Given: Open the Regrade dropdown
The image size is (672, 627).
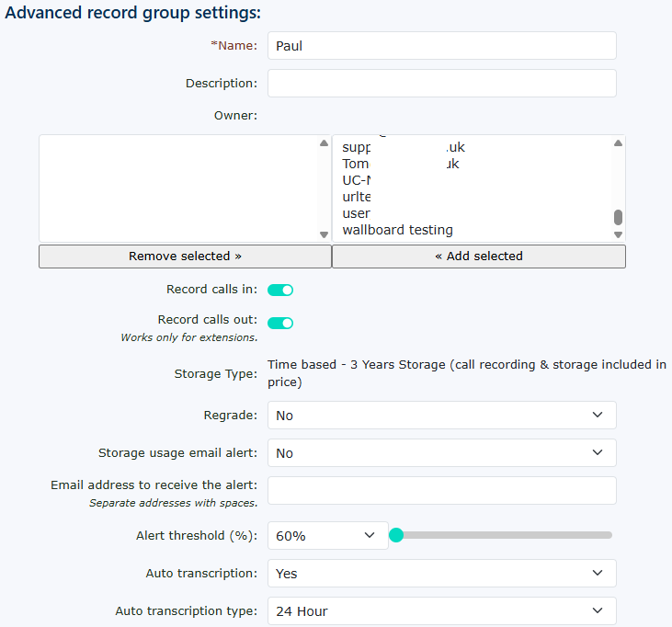Looking at the screenshot, I should pyautogui.click(x=441, y=416).
